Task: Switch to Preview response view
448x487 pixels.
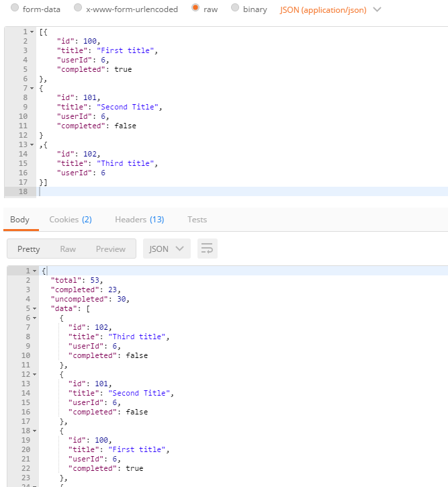Action: coord(111,249)
